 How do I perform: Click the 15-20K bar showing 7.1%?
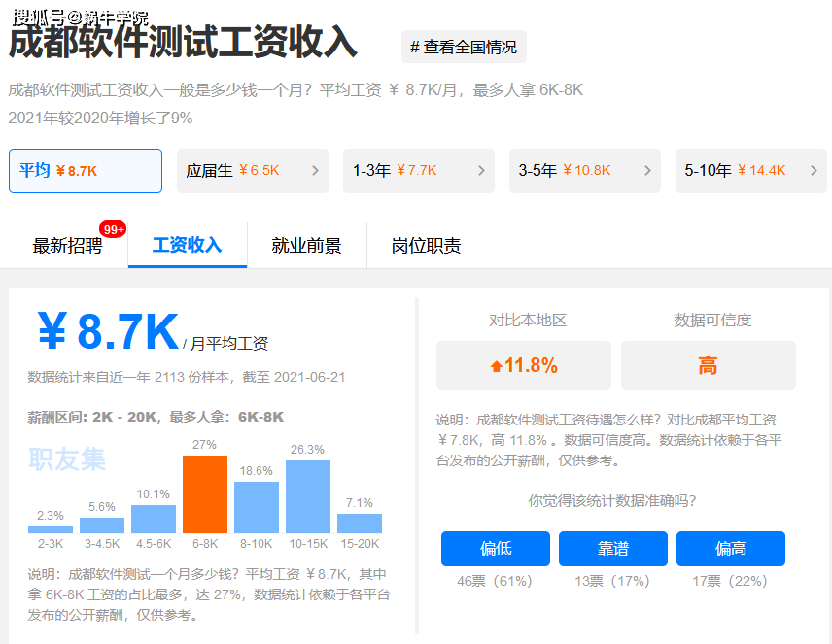(x=360, y=523)
